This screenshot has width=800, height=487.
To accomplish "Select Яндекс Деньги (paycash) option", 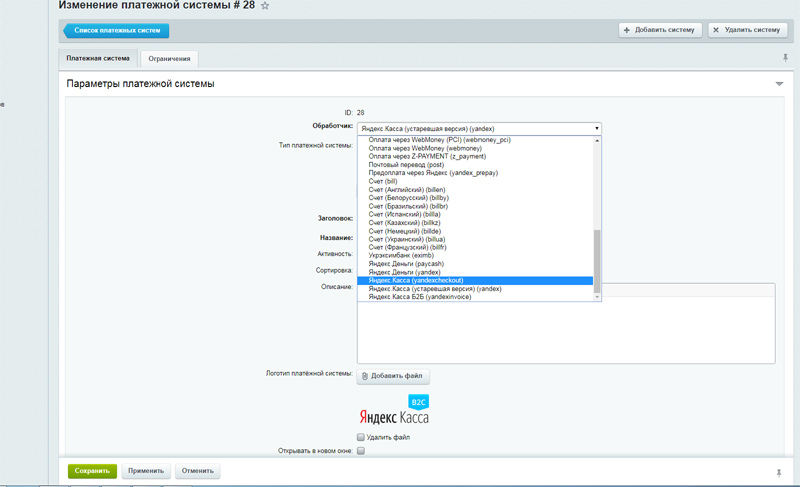I will (476, 264).
